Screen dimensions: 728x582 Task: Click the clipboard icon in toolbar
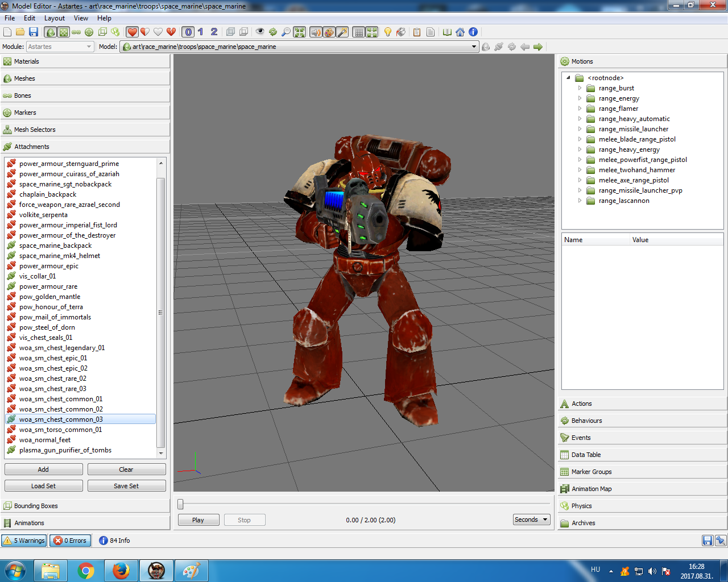coord(417,32)
